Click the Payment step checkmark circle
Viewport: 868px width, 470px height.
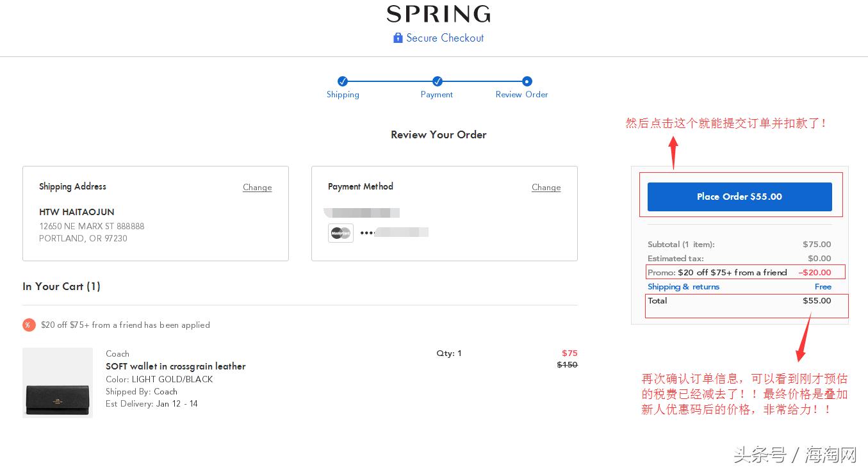437,81
